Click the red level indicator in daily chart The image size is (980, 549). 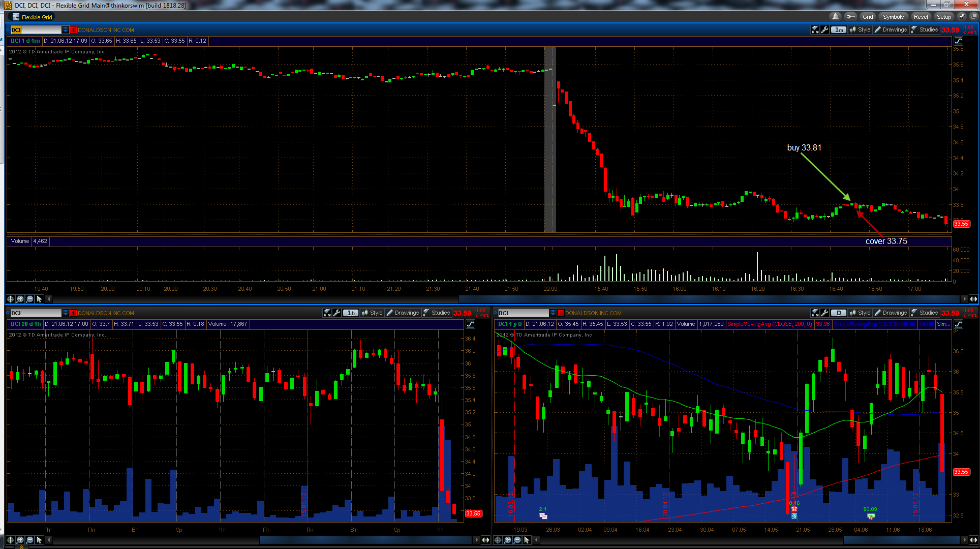[561, 313]
